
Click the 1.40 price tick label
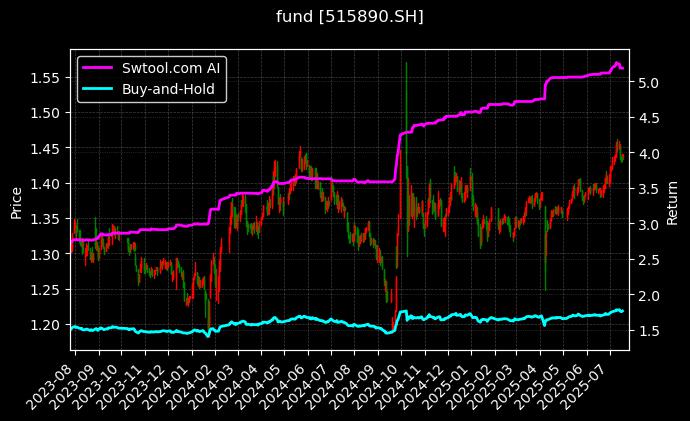pyautogui.click(x=46, y=183)
